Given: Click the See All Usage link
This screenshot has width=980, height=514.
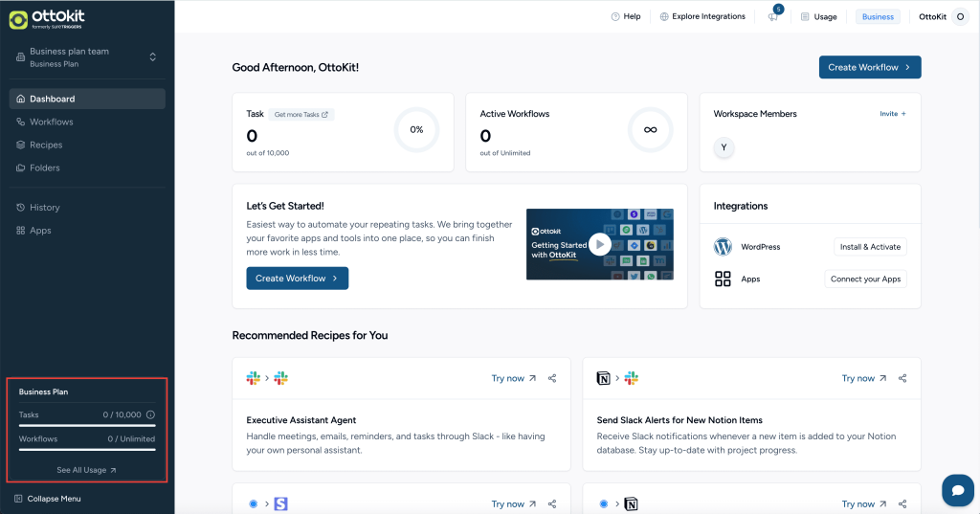Looking at the screenshot, I should [86, 470].
